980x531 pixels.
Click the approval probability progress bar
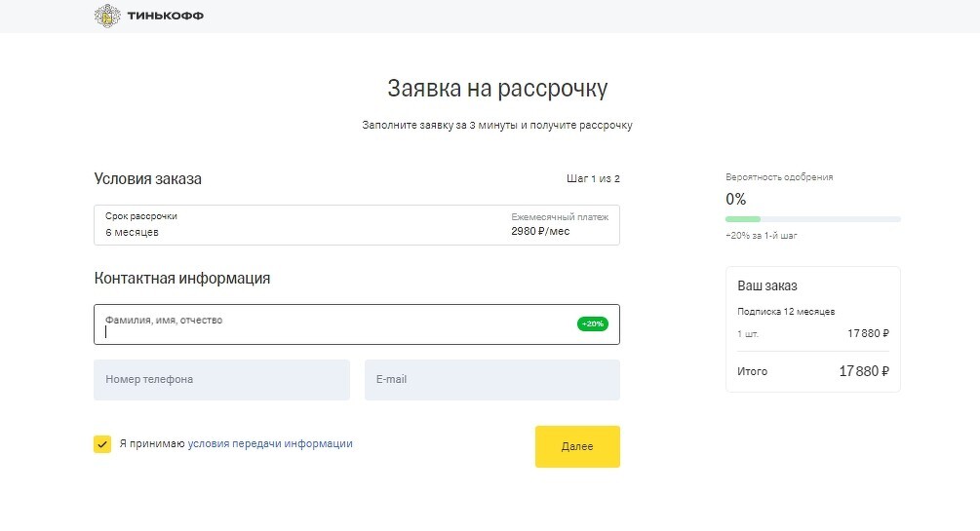pyautogui.click(x=813, y=219)
